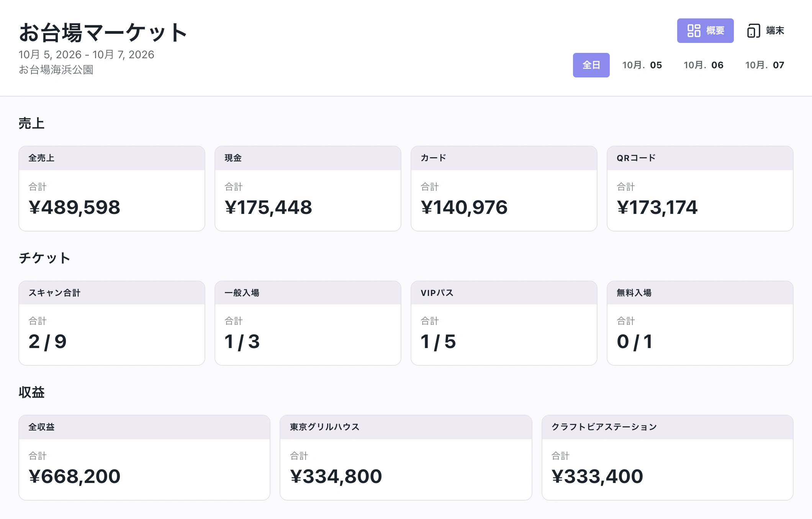Click the VIPパス card header
The height and width of the screenshot is (519, 812).
pos(504,293)
